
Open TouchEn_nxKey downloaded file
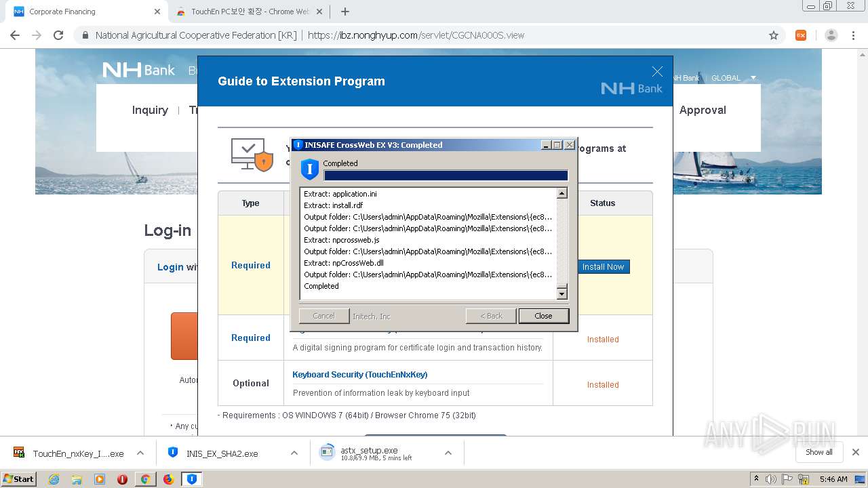tap(69, 453)
